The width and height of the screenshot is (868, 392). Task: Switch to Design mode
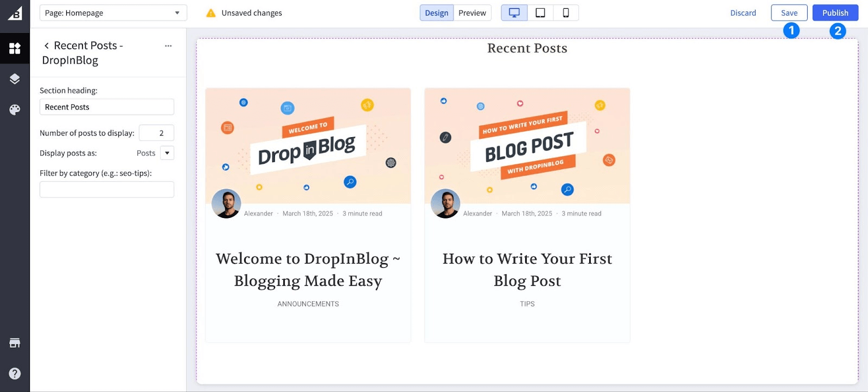(x=437, y=13)
